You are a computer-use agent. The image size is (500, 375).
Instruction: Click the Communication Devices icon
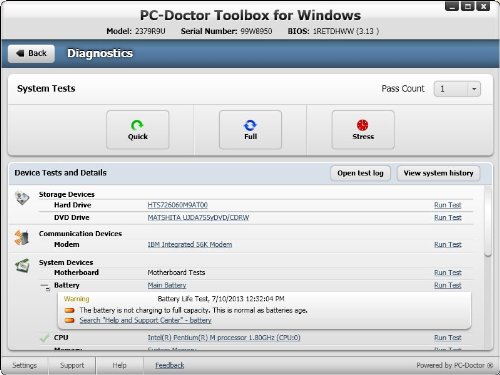[x=22, y=238]
